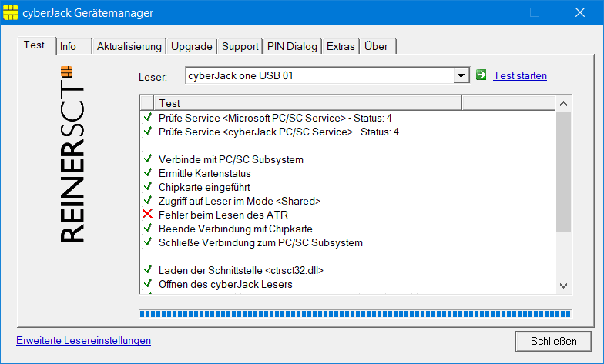Click the REINER SCT logo
The image size is (604, 364).
tap(72, 154)
